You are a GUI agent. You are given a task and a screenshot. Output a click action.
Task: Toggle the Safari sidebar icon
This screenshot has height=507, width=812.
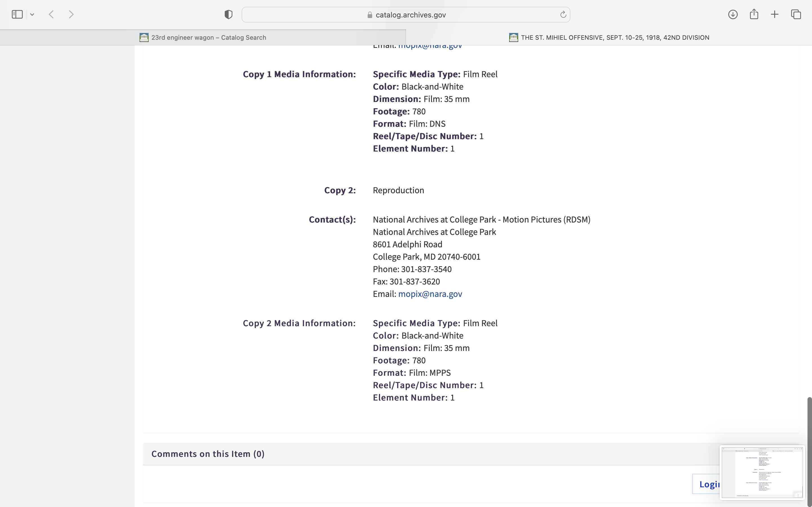[x=17, y=14]
